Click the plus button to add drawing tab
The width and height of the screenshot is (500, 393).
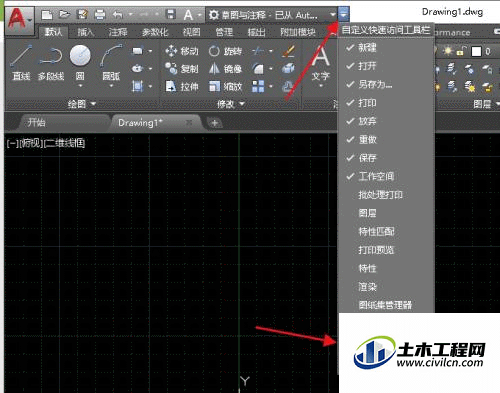point(214,123)
